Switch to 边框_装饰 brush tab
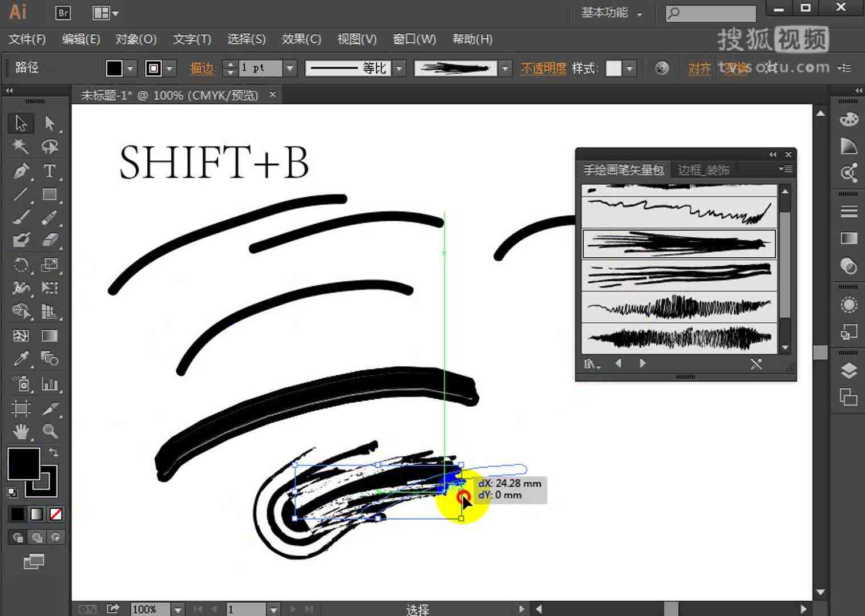Screen dimensions: 865x616 point(704,170)
